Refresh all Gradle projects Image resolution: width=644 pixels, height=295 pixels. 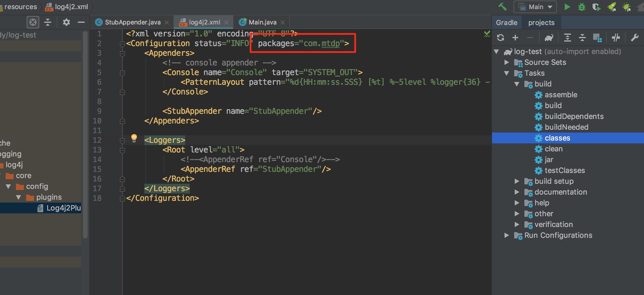click(x=501, y=37)
